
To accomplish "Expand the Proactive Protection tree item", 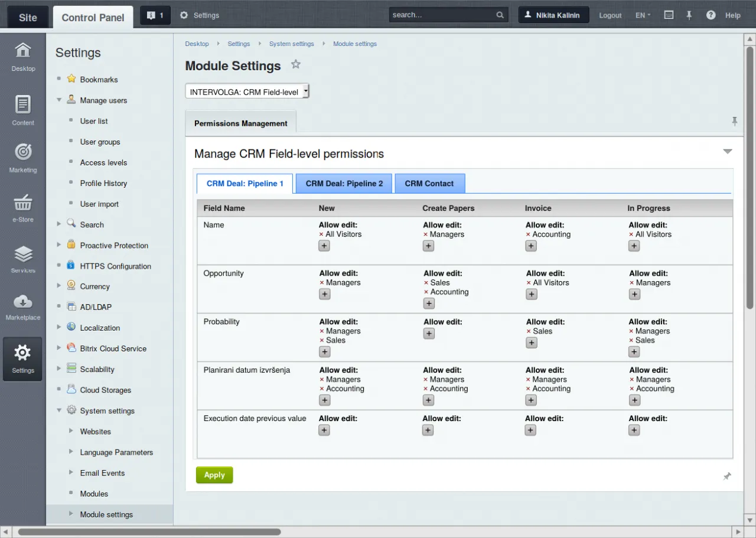I will pos(59,245).
